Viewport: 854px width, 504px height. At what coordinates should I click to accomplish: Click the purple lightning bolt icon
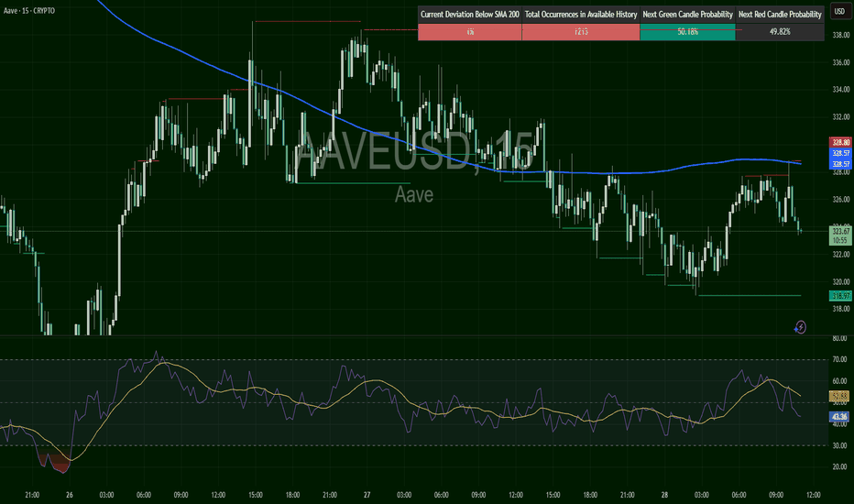800,327
